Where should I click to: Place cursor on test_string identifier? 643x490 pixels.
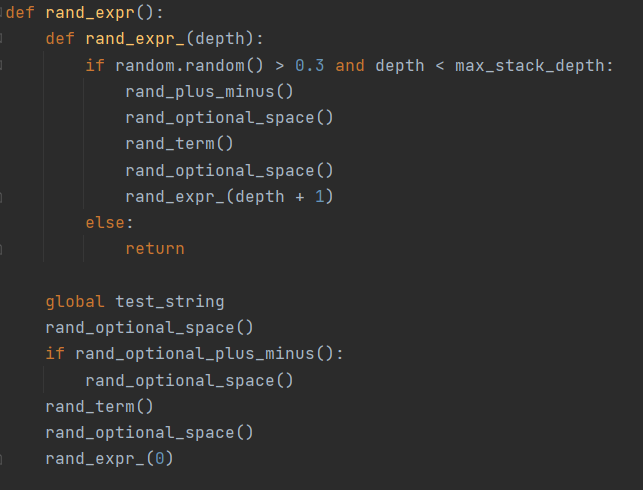click(x=169, y=301)
